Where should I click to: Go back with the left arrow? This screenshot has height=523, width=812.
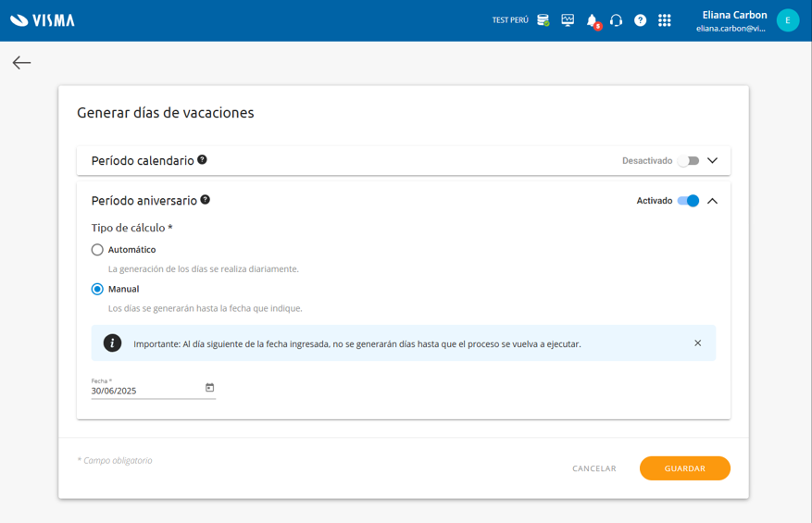[x=21, y=62]
